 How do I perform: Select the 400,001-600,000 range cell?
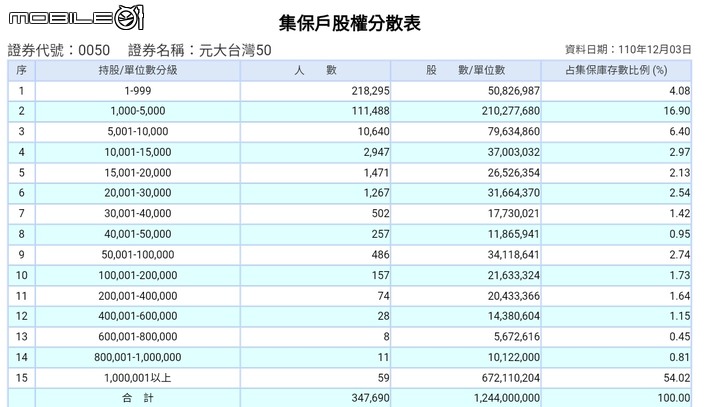pyautogui.click(x=138, y=317)
